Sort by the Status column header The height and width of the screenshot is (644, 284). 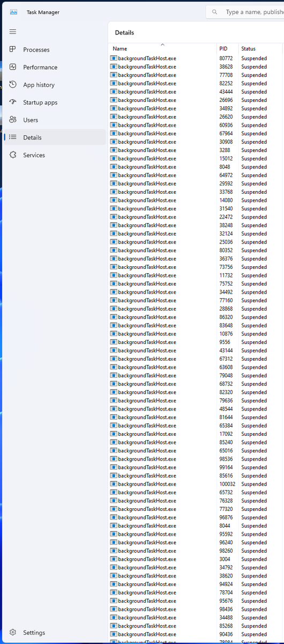pos(261,48)
